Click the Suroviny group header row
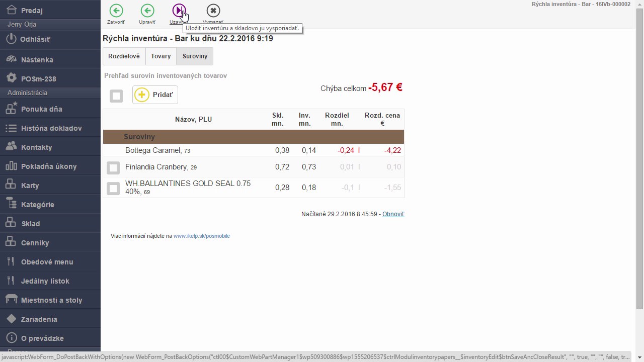644x362 pixels. 254,137
